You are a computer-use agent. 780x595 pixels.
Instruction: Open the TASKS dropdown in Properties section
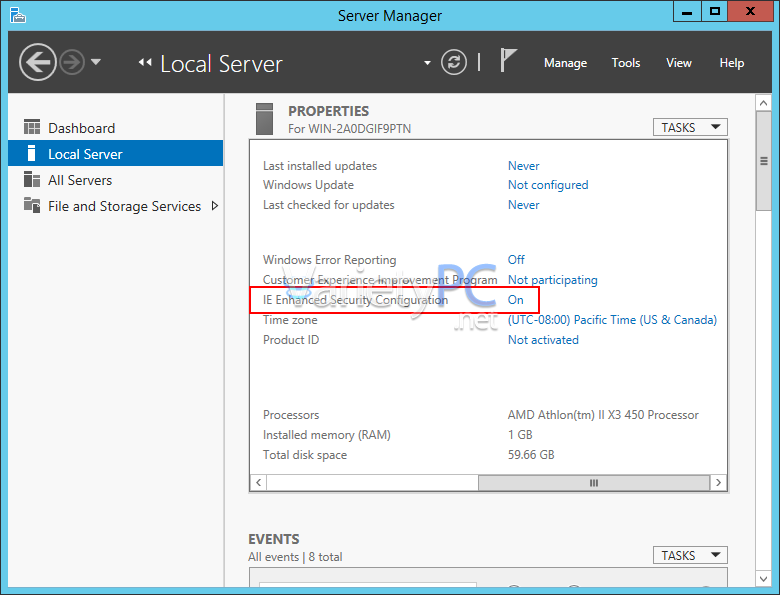coord(689,127)
